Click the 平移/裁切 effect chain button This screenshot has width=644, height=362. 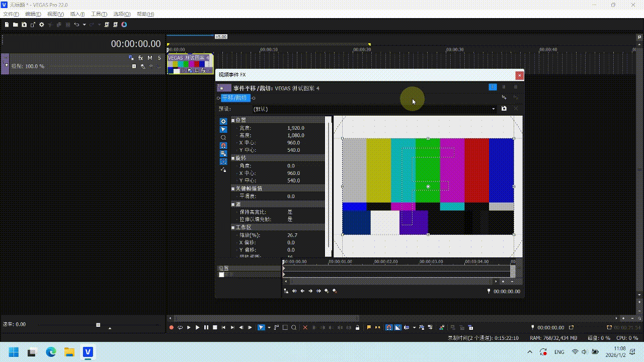point(235,98)
